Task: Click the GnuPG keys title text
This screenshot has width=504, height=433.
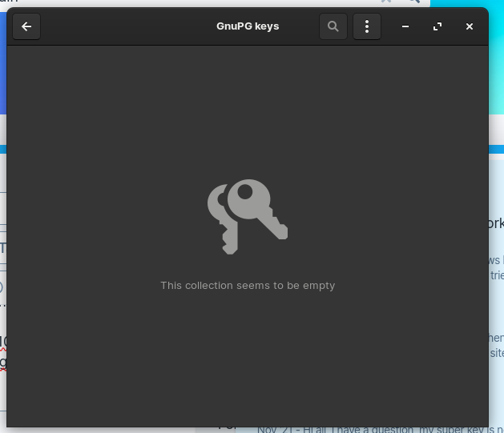Action: coord(248,26)
